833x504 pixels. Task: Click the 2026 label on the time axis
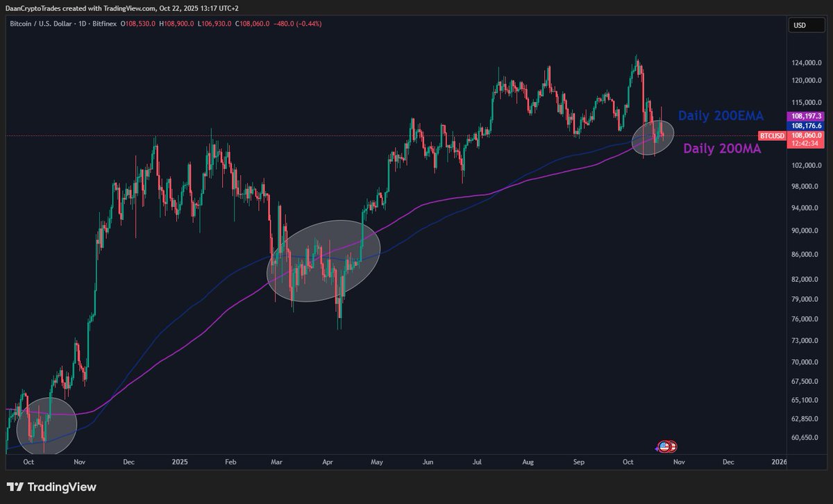click(x=779, y=461)
